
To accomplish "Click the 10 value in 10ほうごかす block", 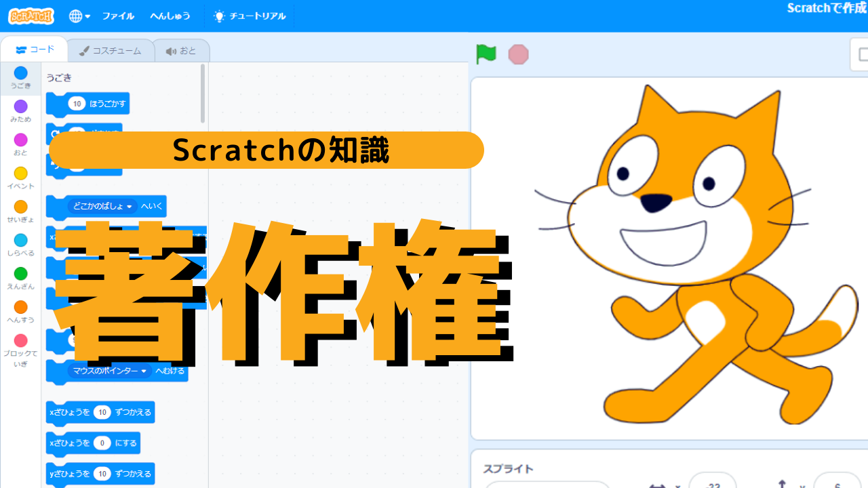I will coord(77,104).
